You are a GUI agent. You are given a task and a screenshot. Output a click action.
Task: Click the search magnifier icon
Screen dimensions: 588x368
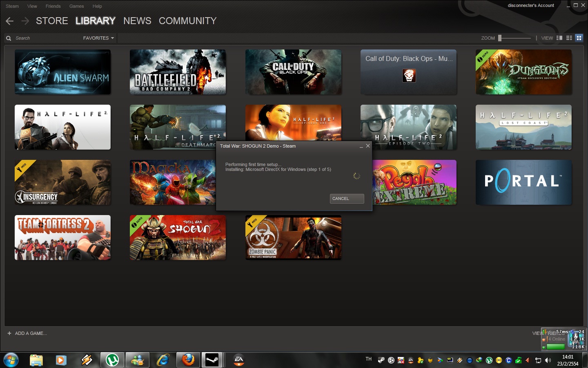point(8,38)
